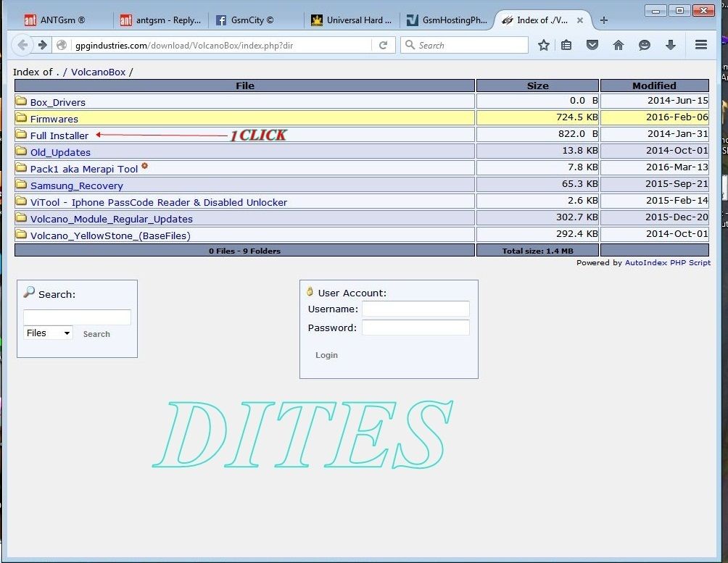Viewport: 728px width, 563px height.
Task: Sort by the File column header
Action: click(244, 86)
